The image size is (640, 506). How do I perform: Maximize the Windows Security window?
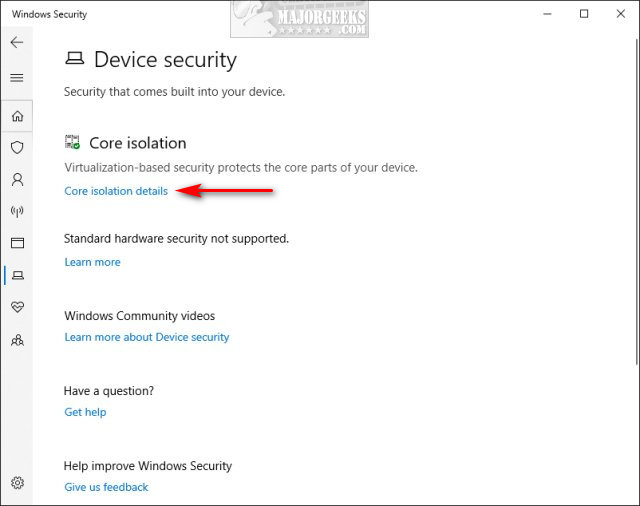[x=584, y=14]
